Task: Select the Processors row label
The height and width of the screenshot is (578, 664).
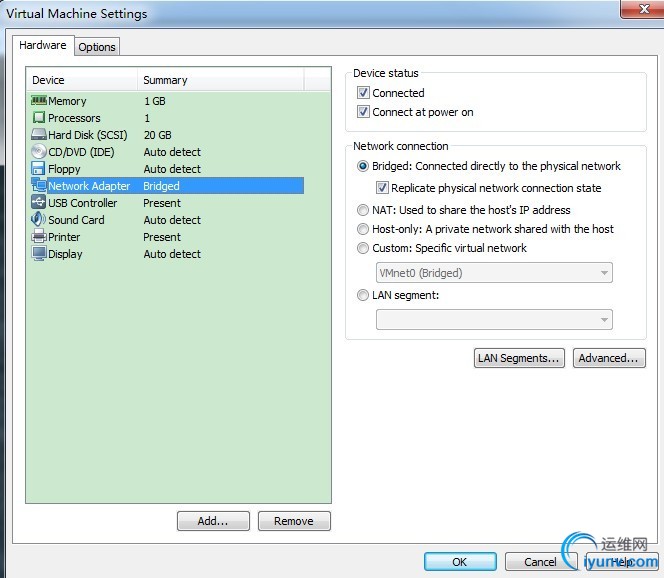Action: click(74, 118)
